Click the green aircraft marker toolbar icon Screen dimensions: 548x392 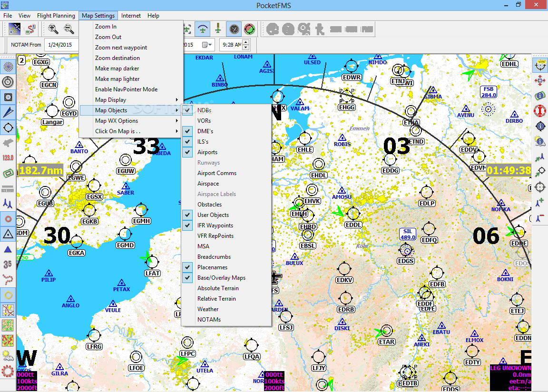[x=218, y=29]
